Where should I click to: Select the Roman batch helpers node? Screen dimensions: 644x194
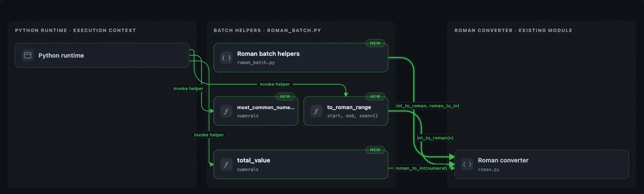coord(301,58)
